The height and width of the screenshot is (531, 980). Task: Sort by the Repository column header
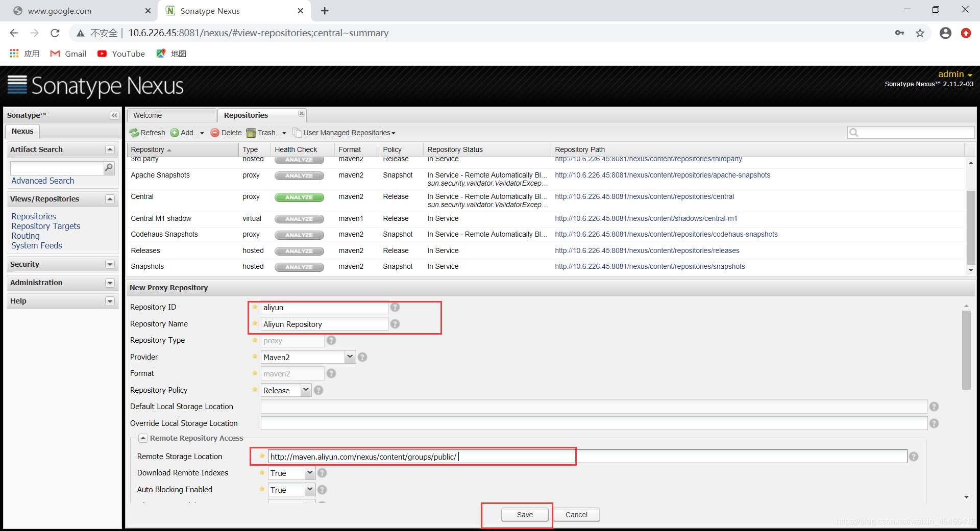(183, 149)
